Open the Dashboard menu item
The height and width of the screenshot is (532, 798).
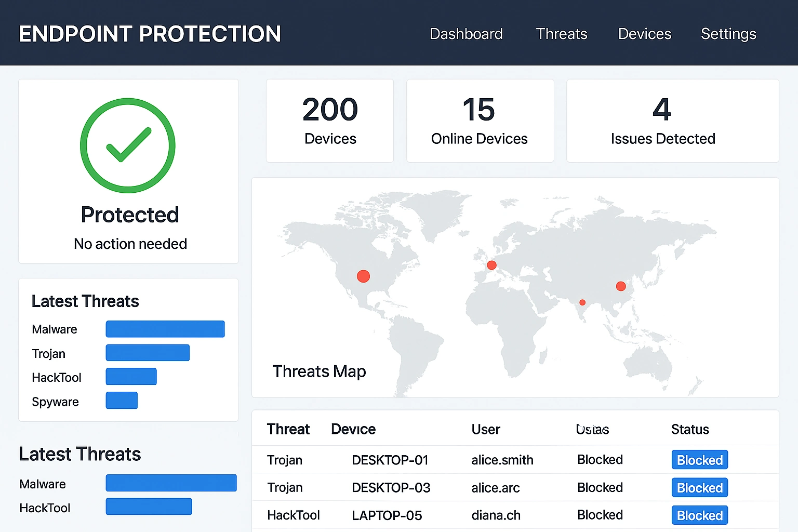(466, 33)
